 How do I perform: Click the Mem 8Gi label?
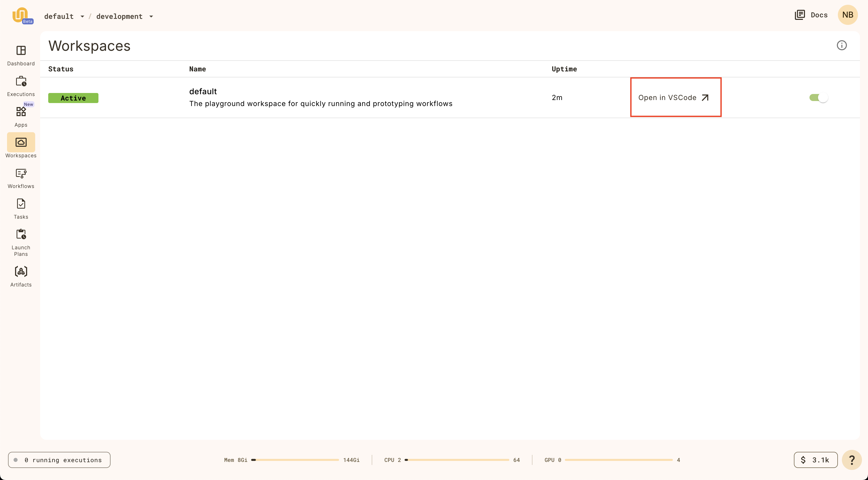tap(236, 460)
